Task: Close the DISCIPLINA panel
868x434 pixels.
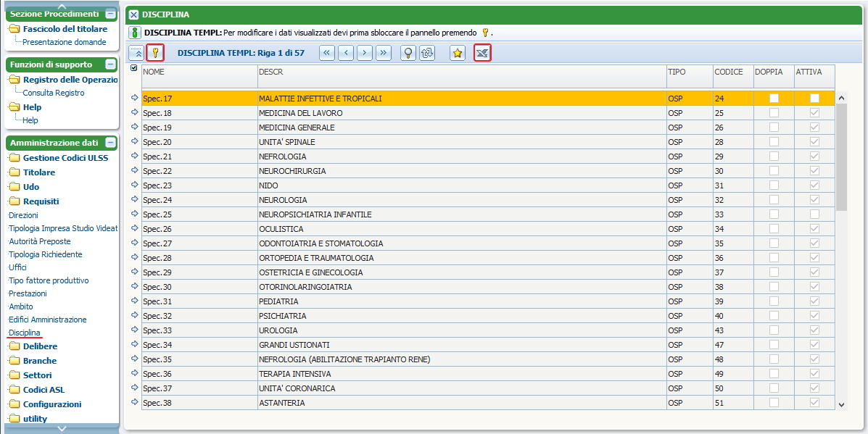Action: tap(133, 14)
